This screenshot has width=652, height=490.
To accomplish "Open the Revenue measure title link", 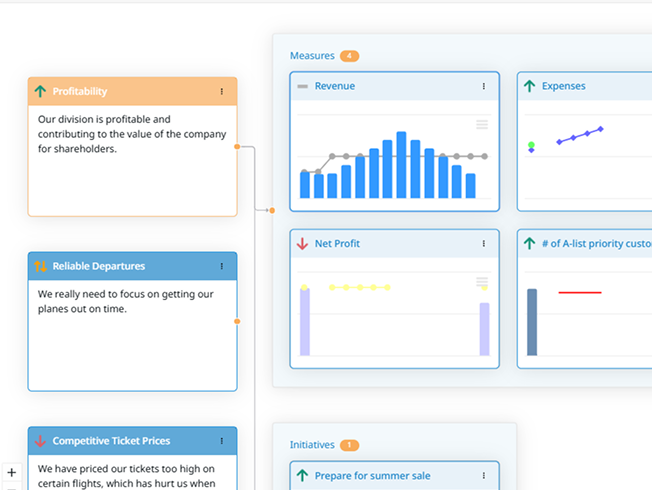I will tap(335, 86).
